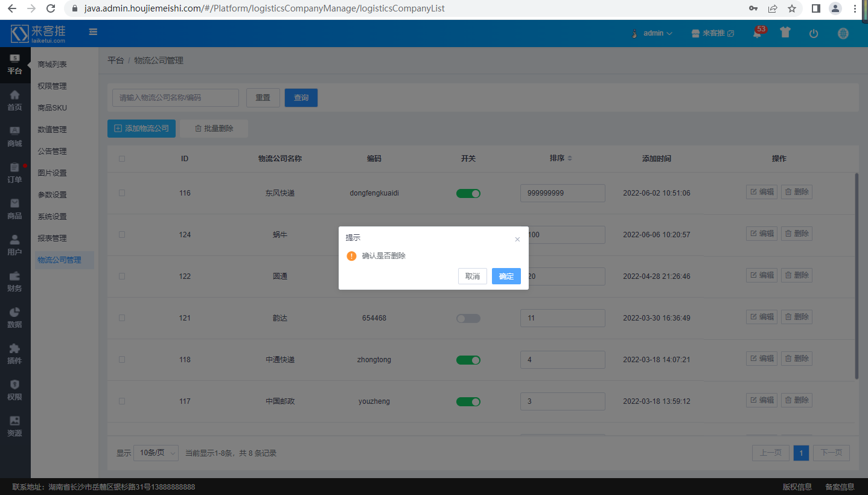
Task: Click 批量删除 batch delete button
Action: 214,129
